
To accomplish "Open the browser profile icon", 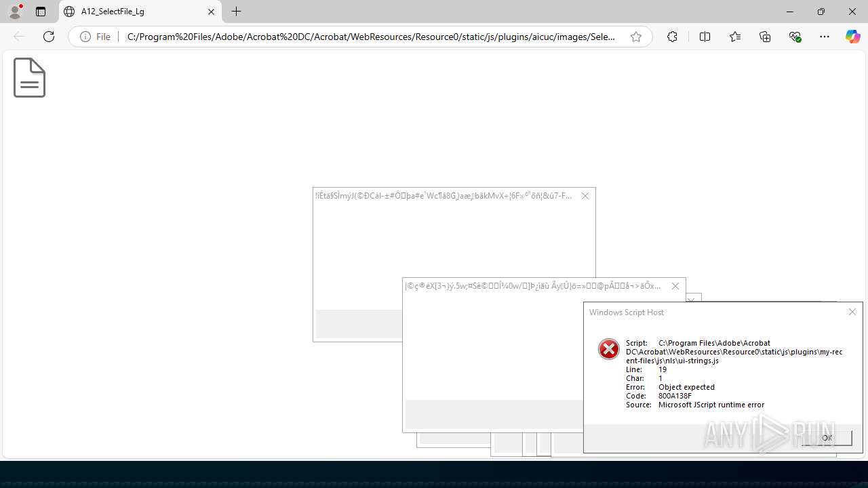I will (x=15, y=12).
